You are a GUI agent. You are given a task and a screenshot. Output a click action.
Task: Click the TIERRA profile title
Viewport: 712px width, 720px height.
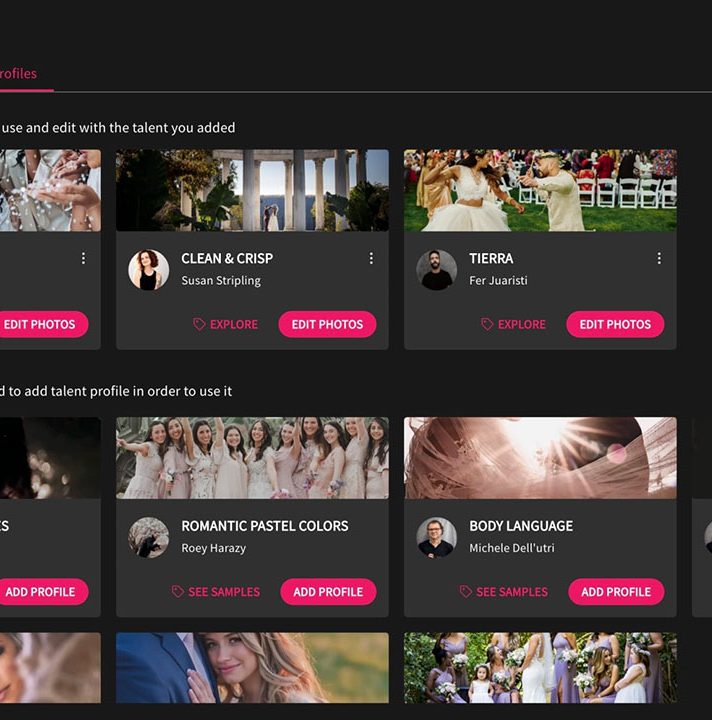[491, 259]
